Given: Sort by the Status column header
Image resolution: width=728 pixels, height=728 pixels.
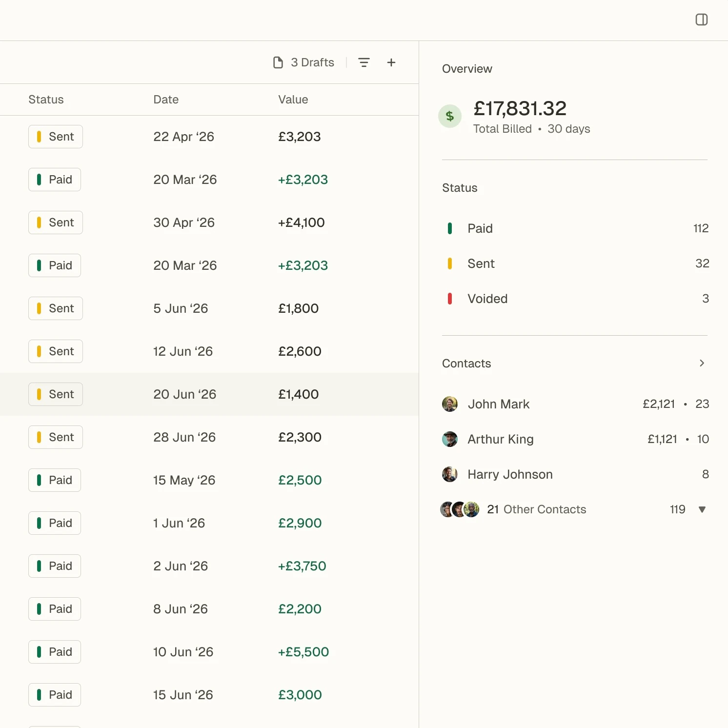Looking at the screenshot, I should coord(46,100).
